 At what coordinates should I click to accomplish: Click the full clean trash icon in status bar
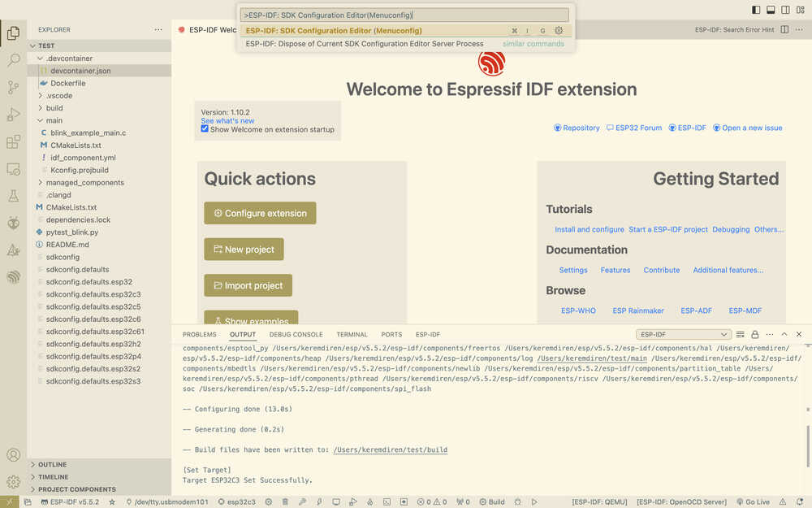[x=285, y=501]
